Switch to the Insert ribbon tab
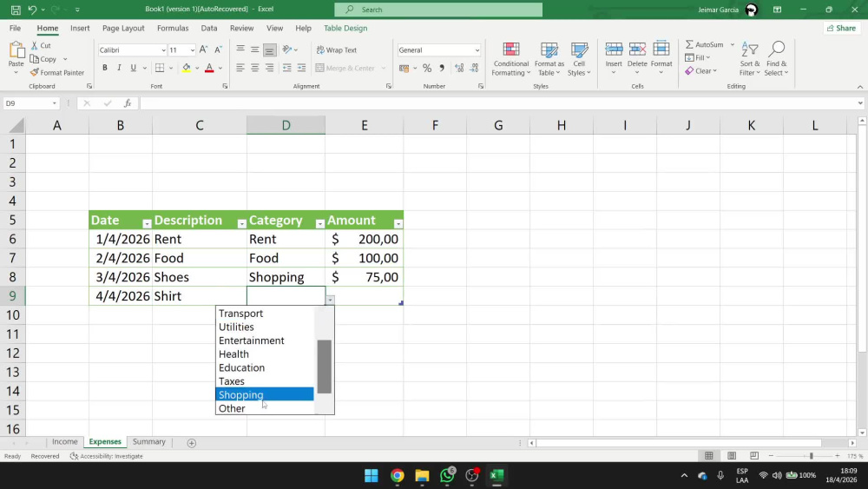This screenshot has height=489, width=868. tap(80, 28)
